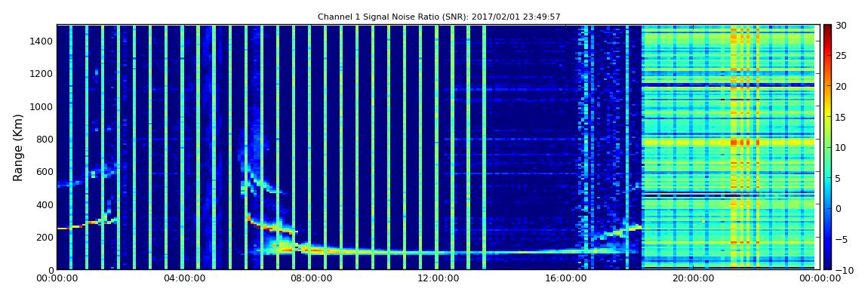Click the colorbar label 25

[842, 56]
